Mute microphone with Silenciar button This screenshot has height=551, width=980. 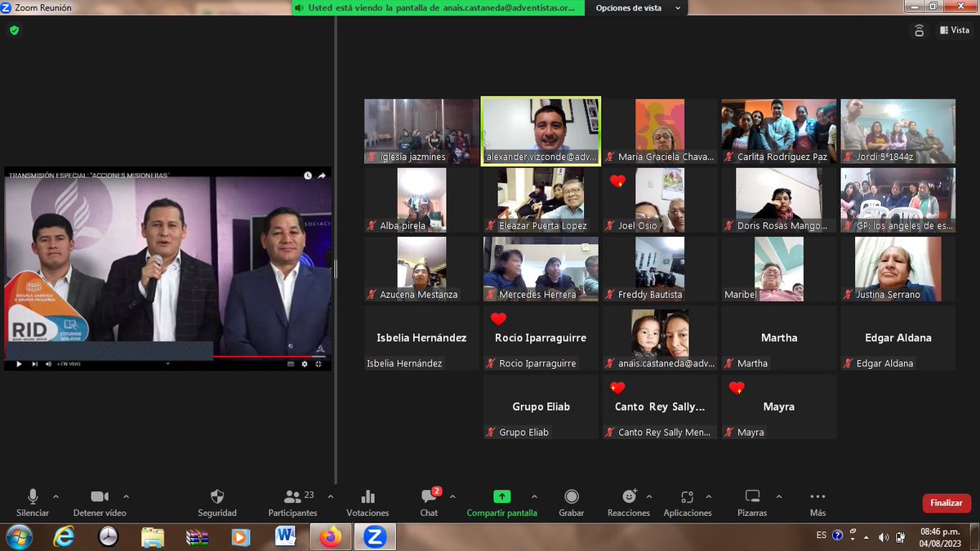[33, 503]
